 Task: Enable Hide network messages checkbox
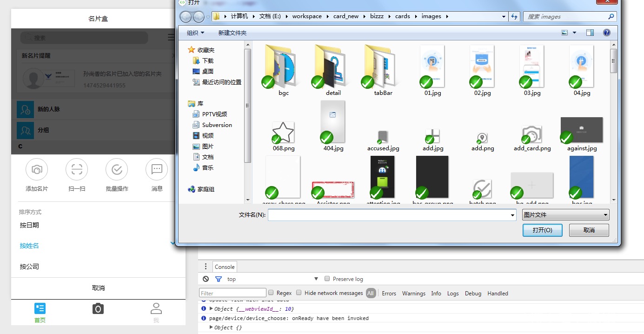(299, 293)
